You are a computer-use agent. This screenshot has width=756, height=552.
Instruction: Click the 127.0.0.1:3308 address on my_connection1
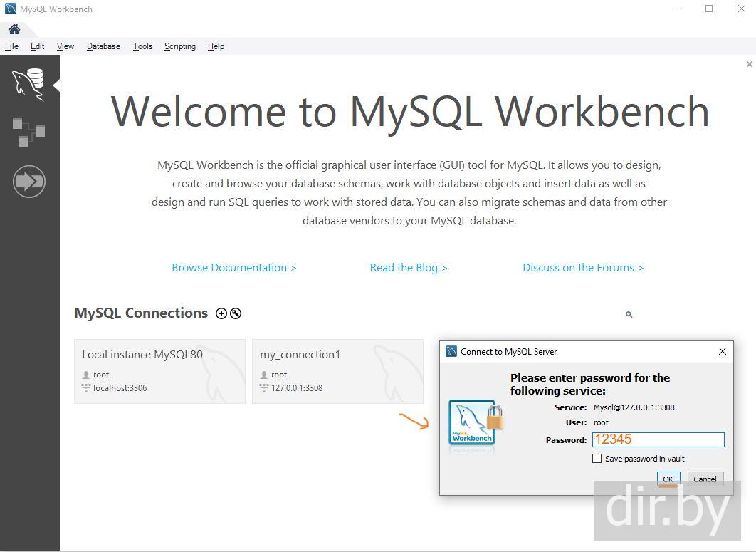(x=297, y=388)
